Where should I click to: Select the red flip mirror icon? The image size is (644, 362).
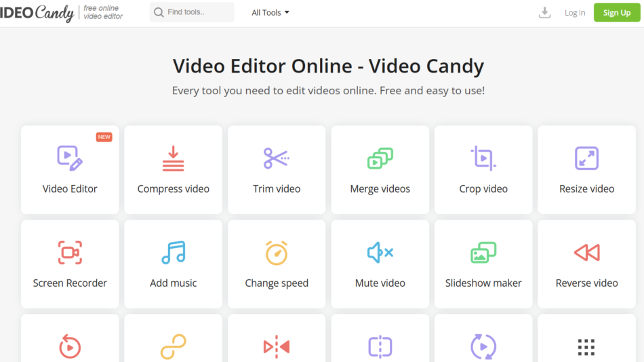[277, 346]
